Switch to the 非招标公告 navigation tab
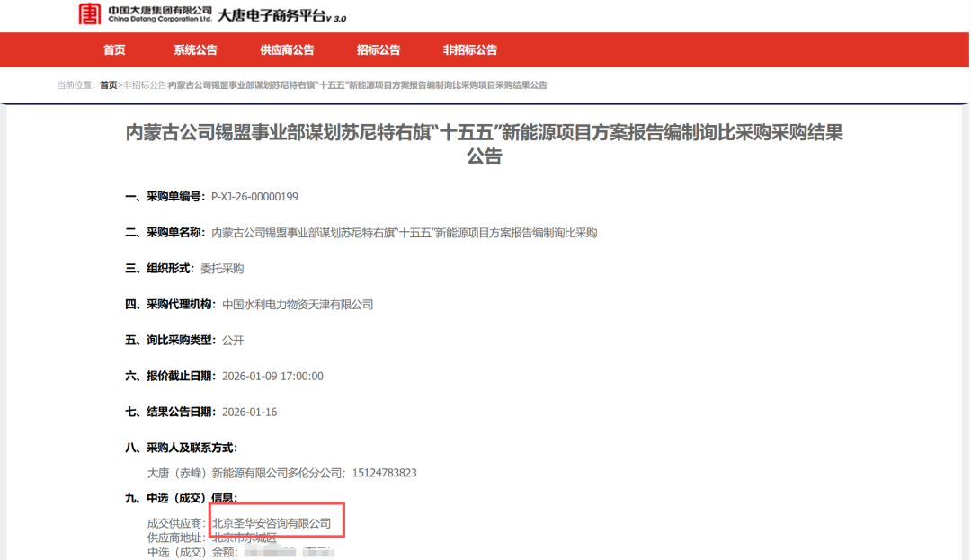This screenshot has height=560, width=971. 469,50
